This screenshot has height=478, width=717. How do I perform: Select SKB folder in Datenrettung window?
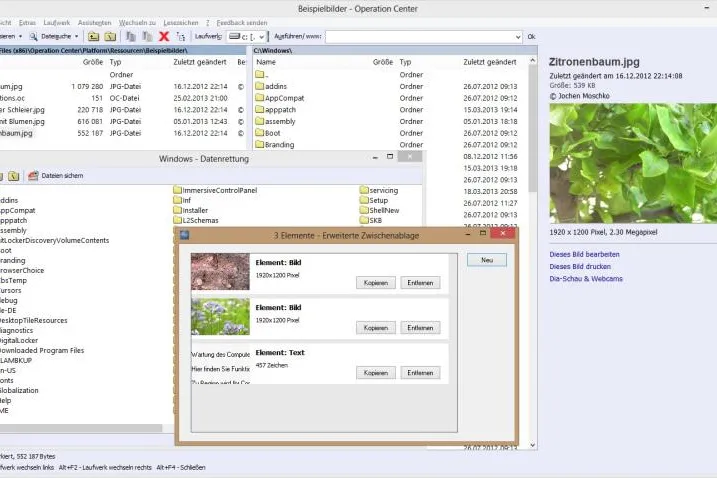(x=371, y=220)
